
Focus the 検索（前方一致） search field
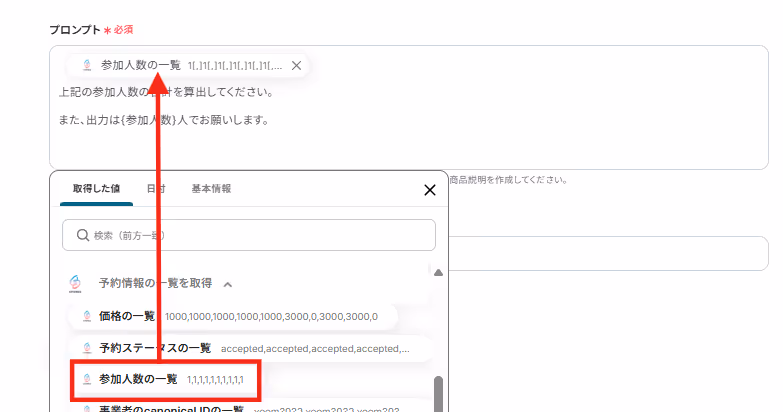(x=249, y=235)
